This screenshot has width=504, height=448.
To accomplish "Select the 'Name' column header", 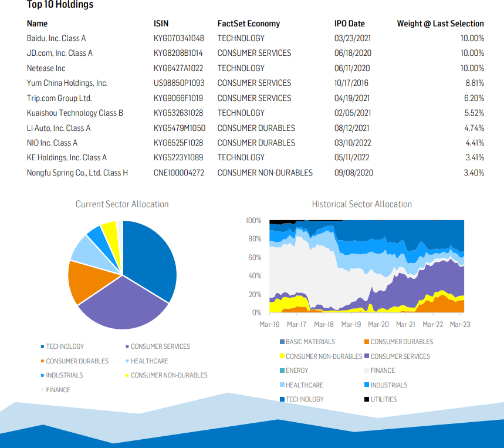I will (x=38, y=23).
